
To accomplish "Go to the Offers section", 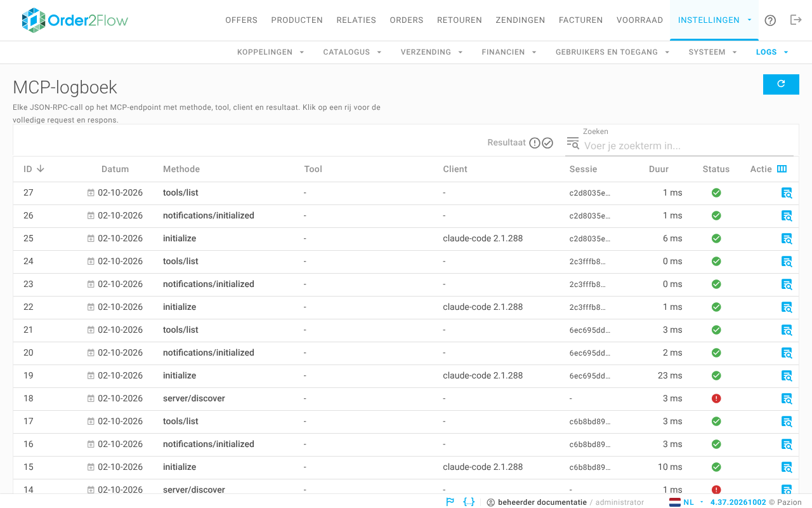I will click(242, 20).
